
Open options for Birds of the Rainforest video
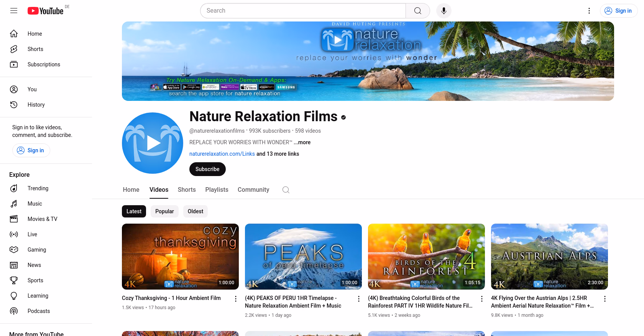[x=482, y=299]
